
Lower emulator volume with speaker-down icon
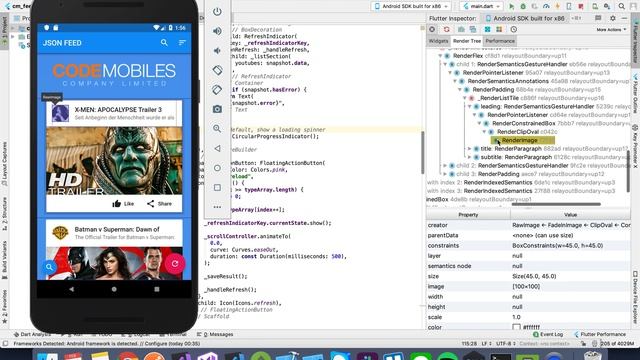[x=217, y=51]
